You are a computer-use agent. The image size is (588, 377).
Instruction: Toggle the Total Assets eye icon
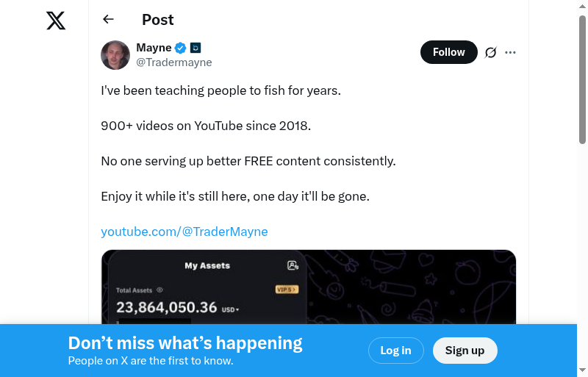coord(159,290)
